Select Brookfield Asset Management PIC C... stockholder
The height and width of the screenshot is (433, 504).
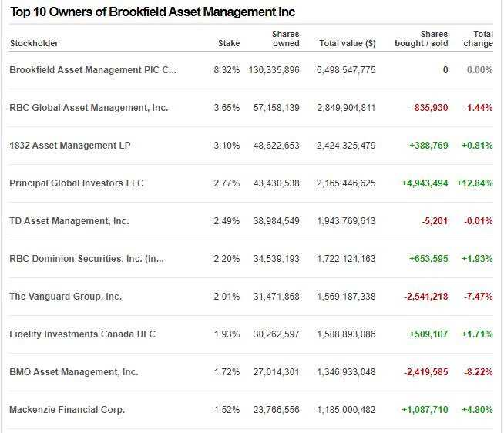pos(93,70)
